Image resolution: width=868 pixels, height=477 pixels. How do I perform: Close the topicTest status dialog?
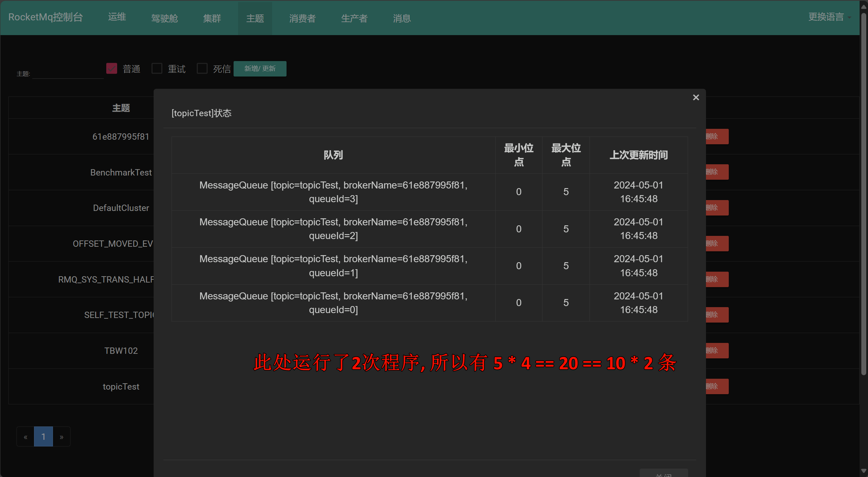696,97
